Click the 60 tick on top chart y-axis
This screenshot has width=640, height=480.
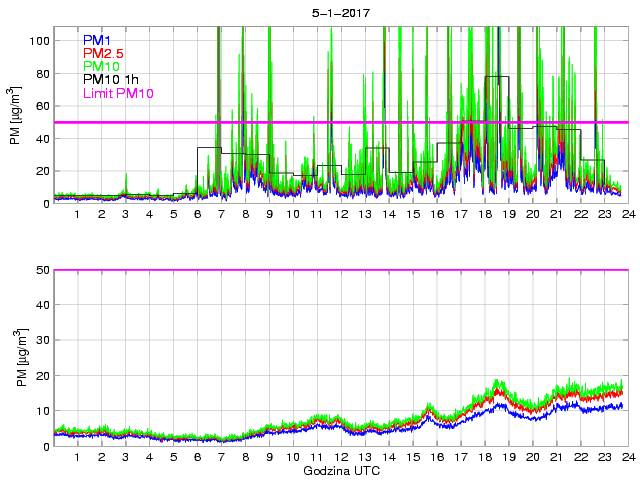(x=43, y=106)
